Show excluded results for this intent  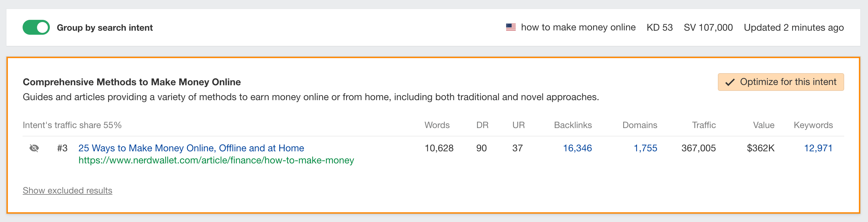[x=67, y=190]
